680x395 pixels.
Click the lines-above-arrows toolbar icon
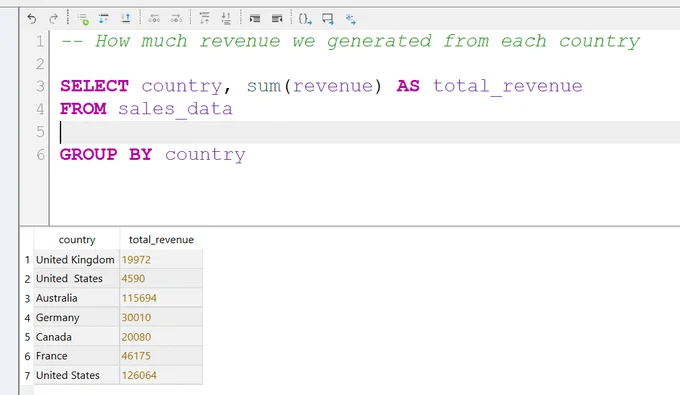(x=204, y=19)
